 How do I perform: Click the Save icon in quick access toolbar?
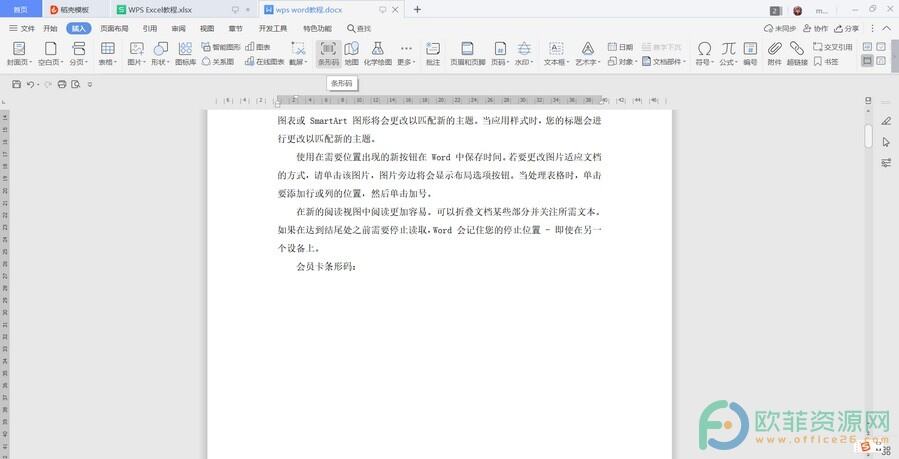(17, 84)
